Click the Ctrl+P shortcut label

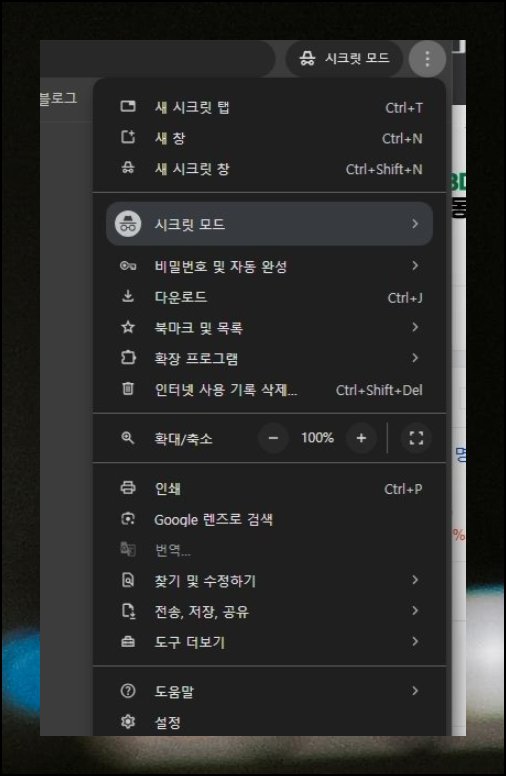click(403, 489)
